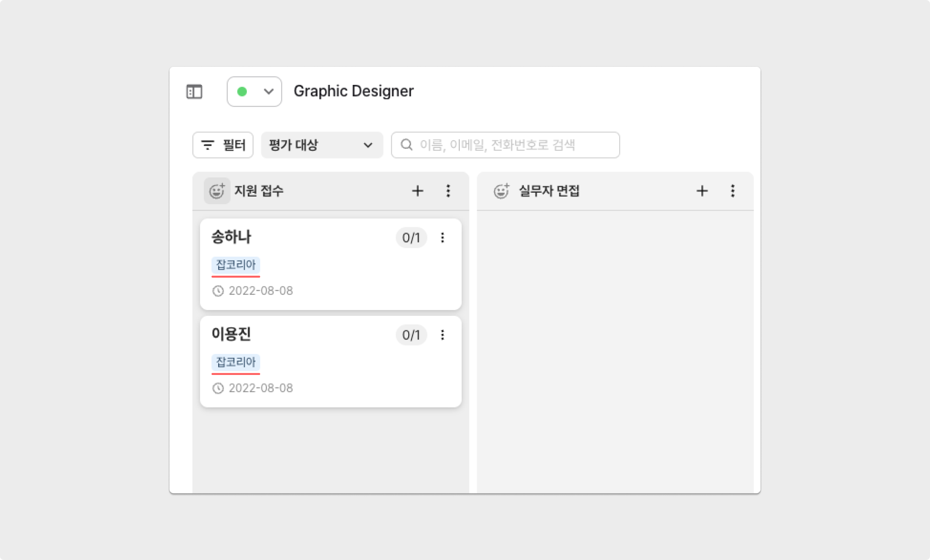Open 송하나 card options menu

point(442,238)
